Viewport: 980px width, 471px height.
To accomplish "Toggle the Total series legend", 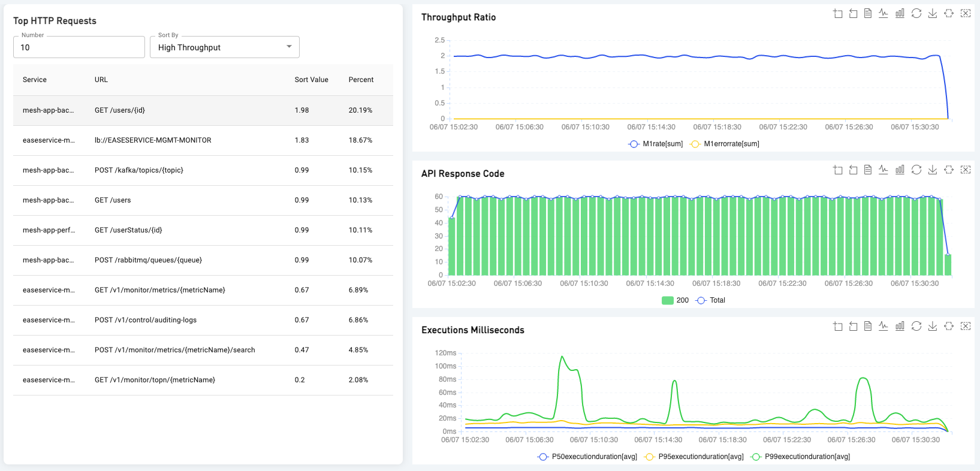I will click(710, 300).
